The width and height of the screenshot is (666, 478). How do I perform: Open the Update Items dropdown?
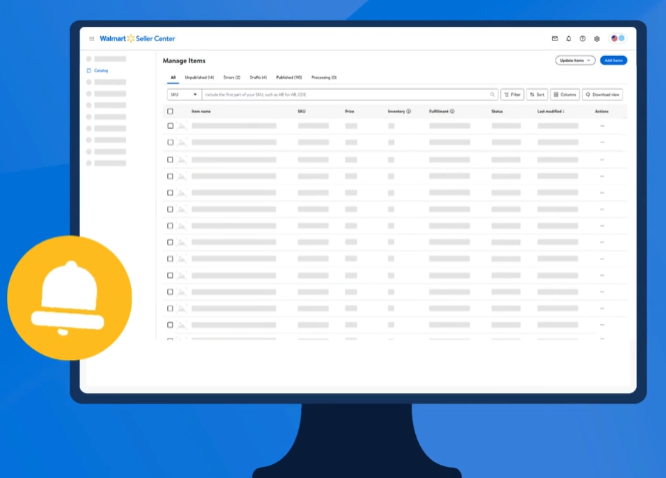tap(575, 60)
